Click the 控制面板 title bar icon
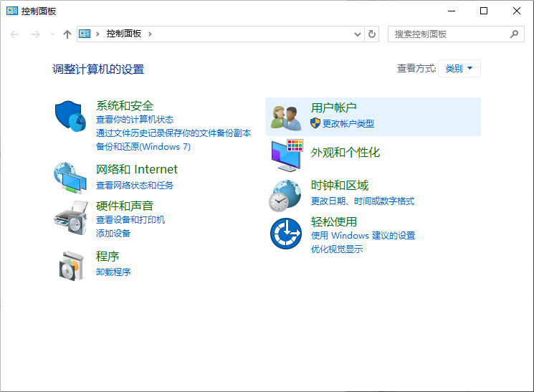Image resolution: width=534 pixels, height=392 pixels. (x=12, y=11)
